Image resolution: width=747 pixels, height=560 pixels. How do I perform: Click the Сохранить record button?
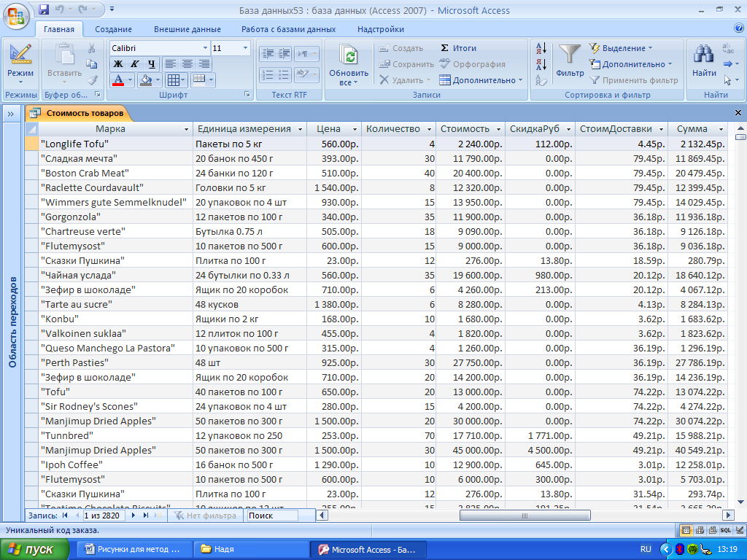406,64
